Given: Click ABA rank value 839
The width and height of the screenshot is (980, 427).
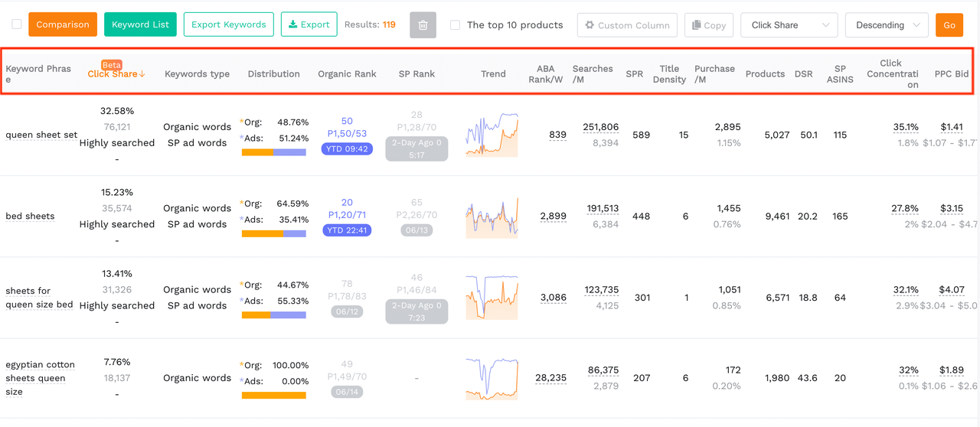Looking at the screenshot, I should (x=557, y=135).
